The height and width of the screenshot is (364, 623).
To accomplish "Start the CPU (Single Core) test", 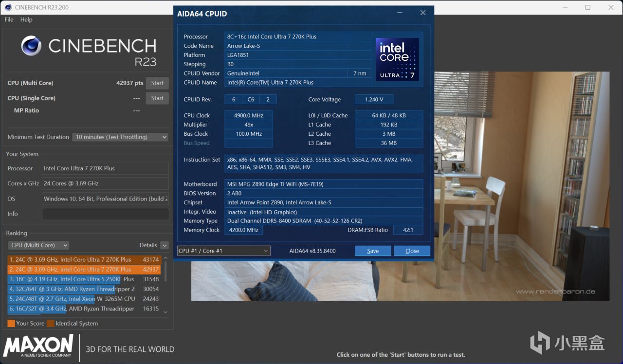I will [157, 98].
